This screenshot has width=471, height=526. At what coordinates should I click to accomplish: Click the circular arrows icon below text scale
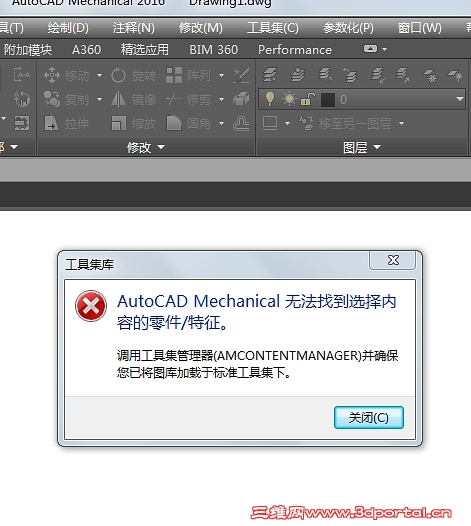pos(21,99)
